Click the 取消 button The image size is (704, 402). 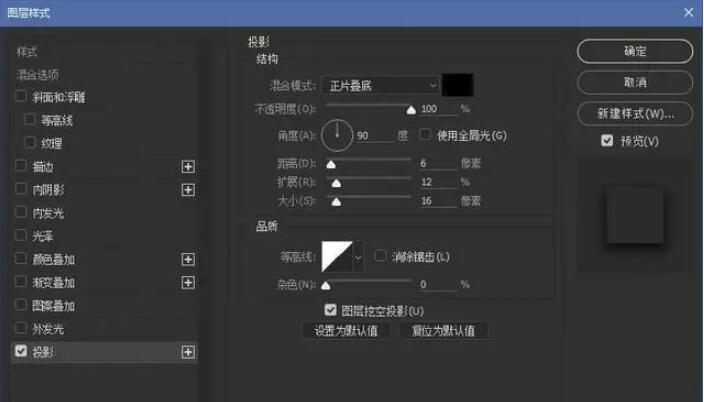635,82
